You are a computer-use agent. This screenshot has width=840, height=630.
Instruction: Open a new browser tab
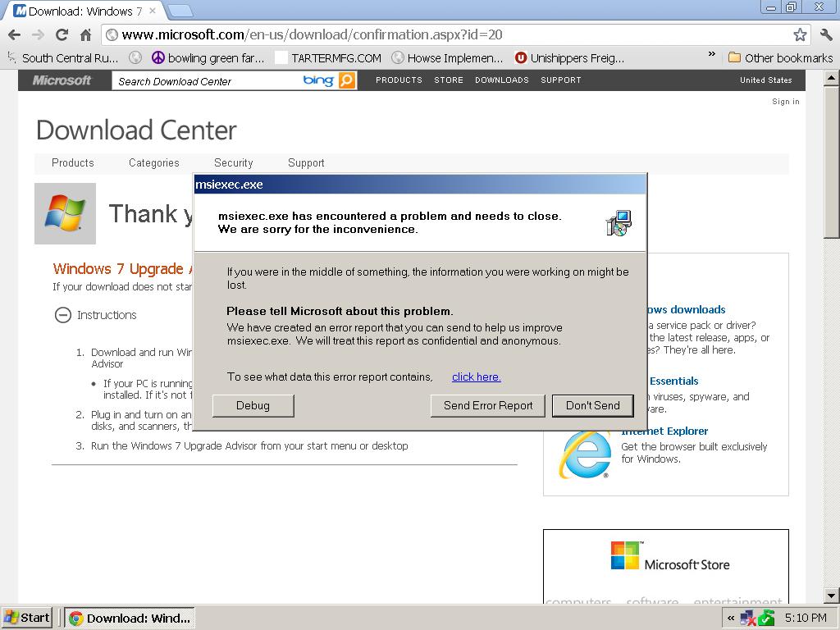tap(180, 11)
